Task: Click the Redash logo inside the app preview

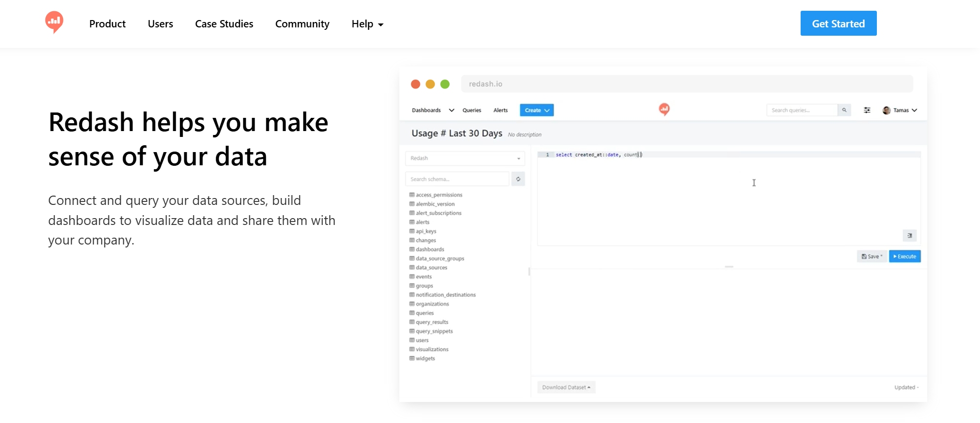Action: coord(664,109)
